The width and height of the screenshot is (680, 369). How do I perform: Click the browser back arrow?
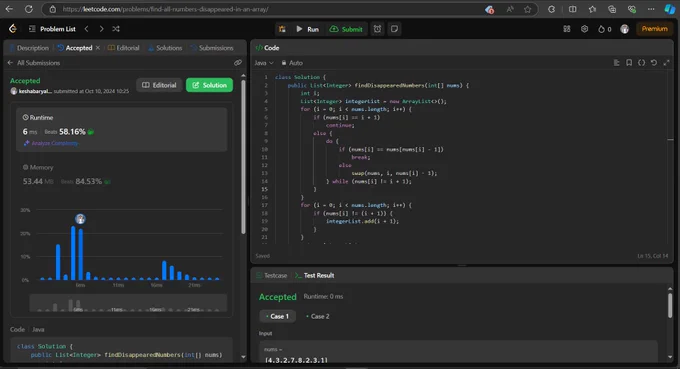(9, 9)
